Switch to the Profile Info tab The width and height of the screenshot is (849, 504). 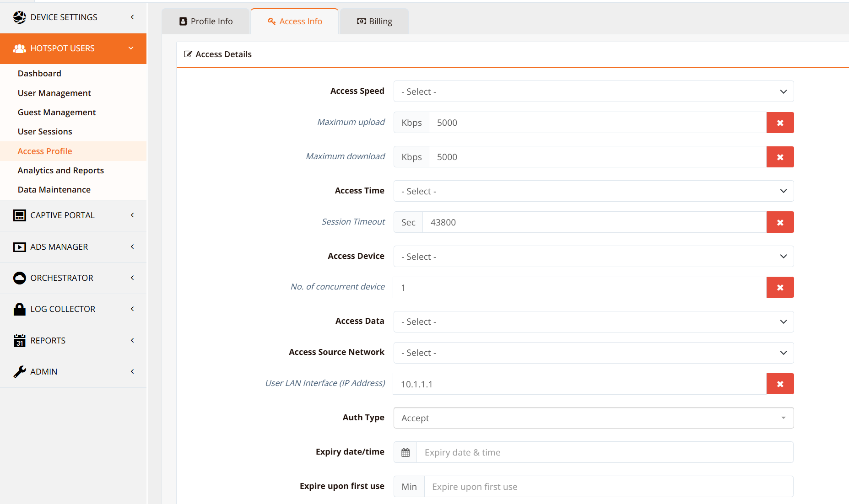pos(206,21)
